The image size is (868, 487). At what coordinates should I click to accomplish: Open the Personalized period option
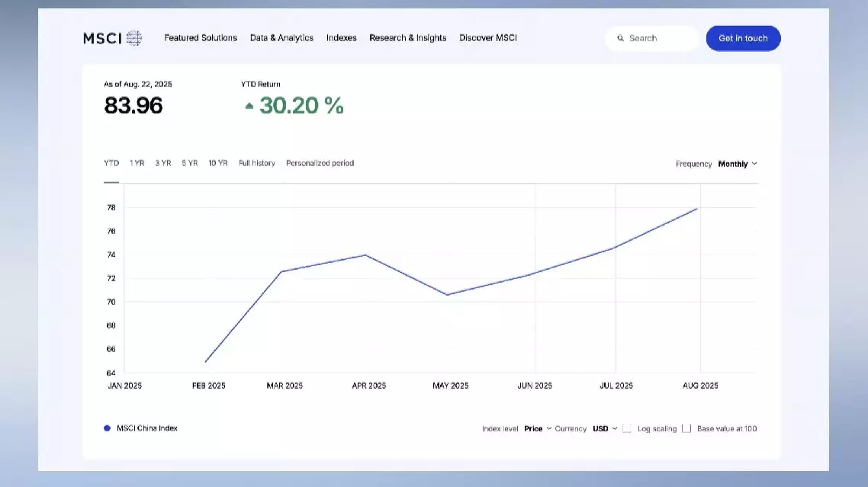tap(320, 163)
